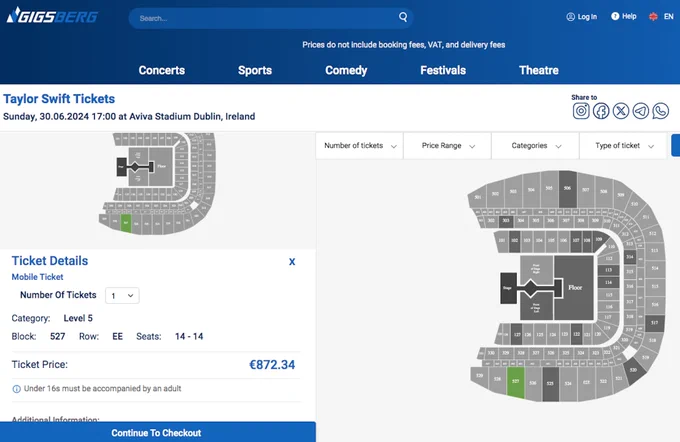This screenshot has width=680, height=442.
Task: Open the Type of ticket dropdown
Action: [x=623, y=146]
